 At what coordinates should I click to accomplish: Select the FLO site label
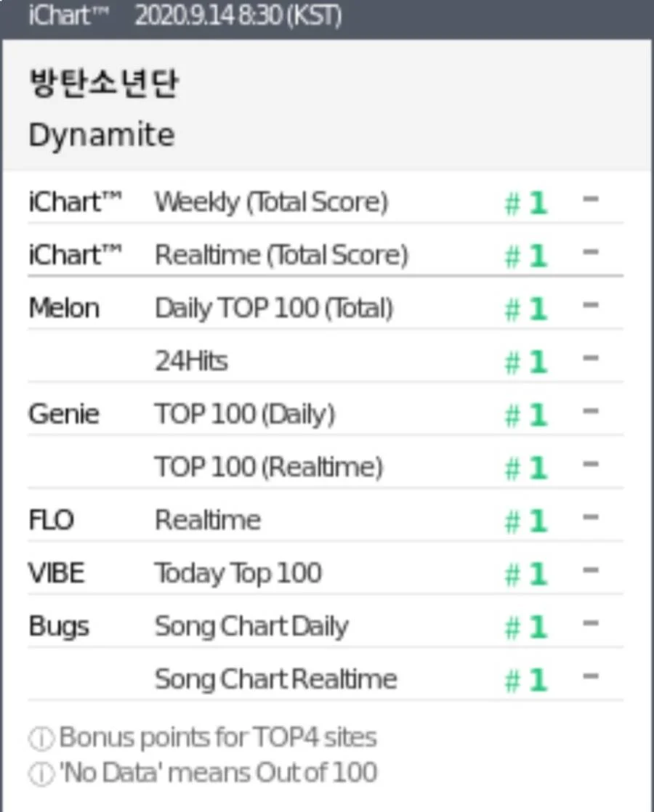point(52,520)
